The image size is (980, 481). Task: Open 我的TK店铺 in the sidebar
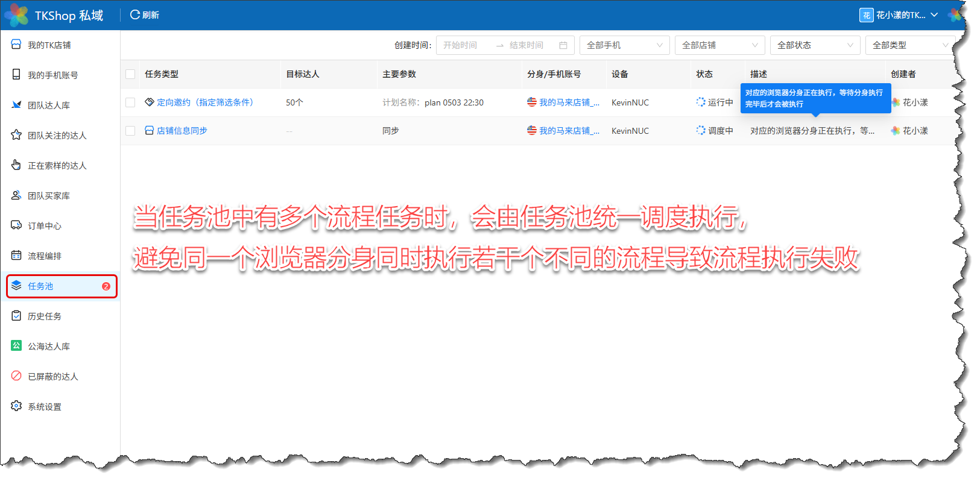point(60,45)
